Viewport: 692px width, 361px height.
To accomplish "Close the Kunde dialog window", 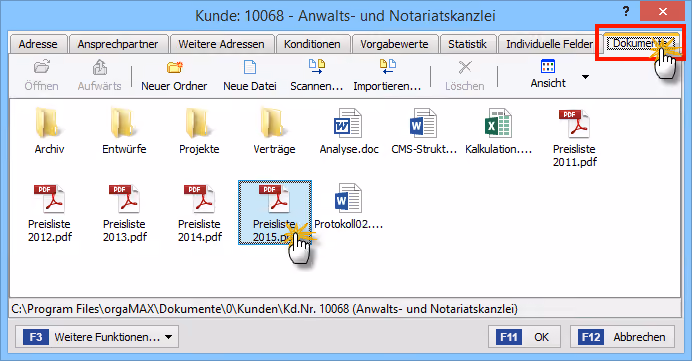I will tap(662, 11).
